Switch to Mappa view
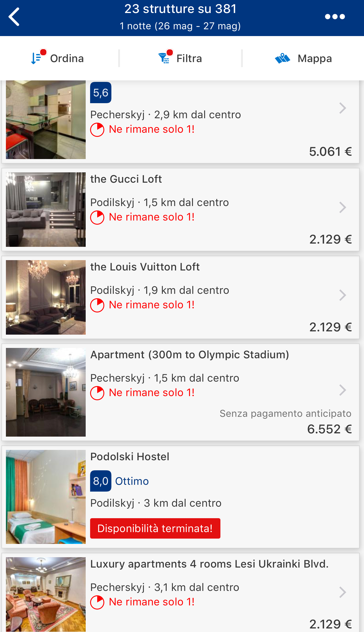The height and width of the screenshot is (632, 364). [314, 59]
